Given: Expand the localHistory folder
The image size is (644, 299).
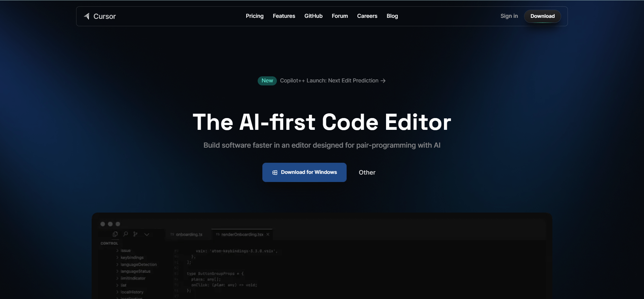Looking at the screenshot, I should pos(130,292).
